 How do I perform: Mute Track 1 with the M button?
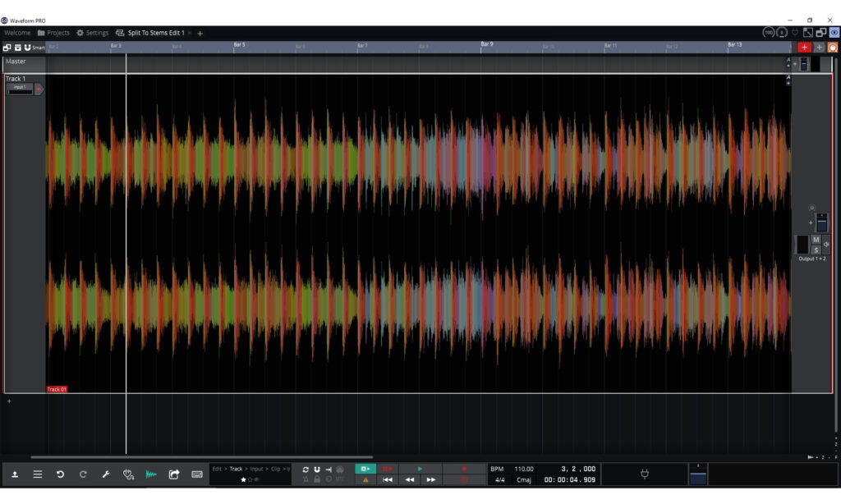tap(816, 239)
